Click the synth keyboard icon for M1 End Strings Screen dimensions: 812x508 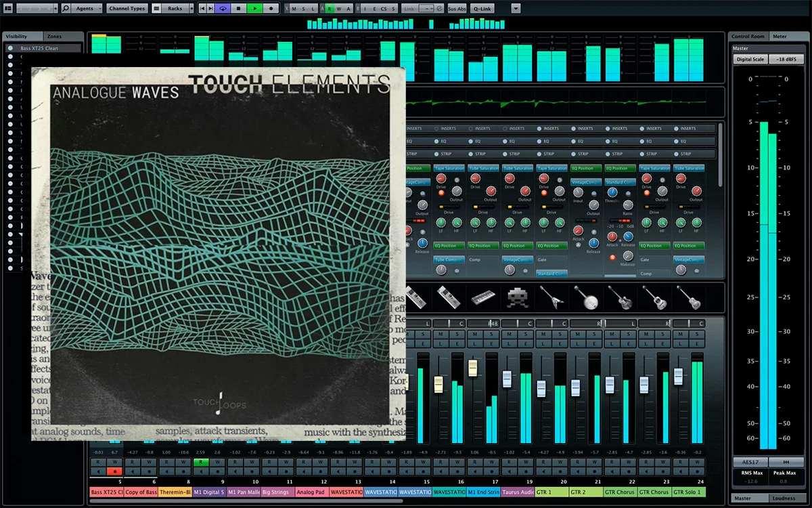(x=483, y=297)
